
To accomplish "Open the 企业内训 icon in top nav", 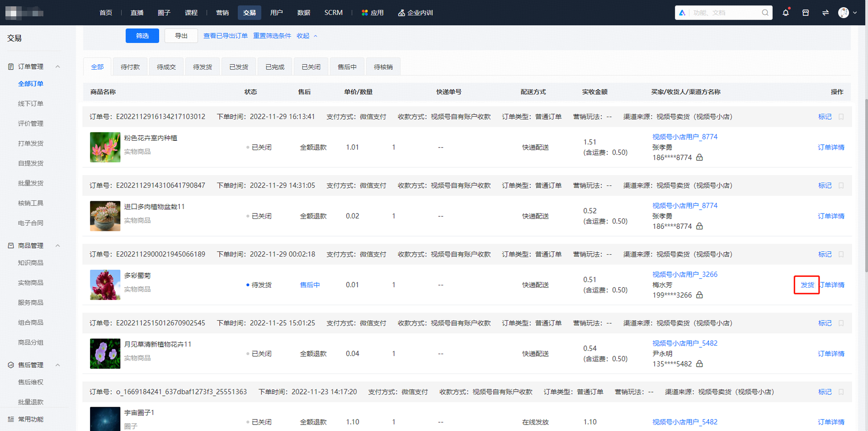I will tap(401, 13).
